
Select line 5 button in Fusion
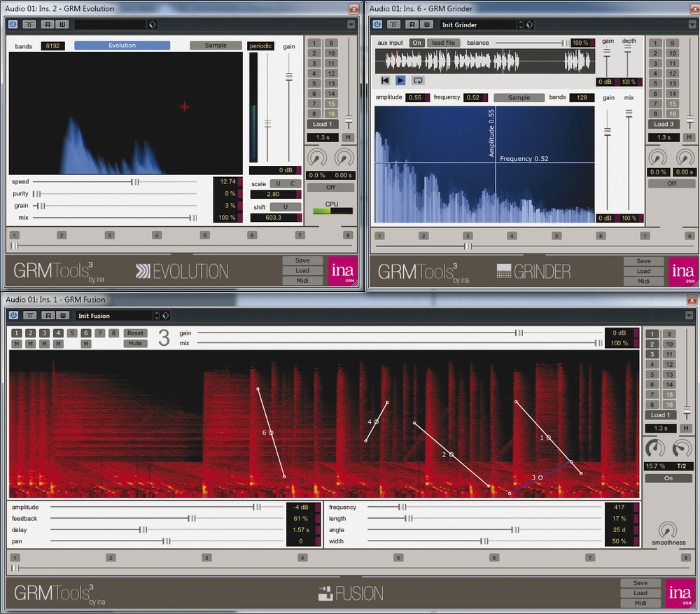[x=72, y=333]
